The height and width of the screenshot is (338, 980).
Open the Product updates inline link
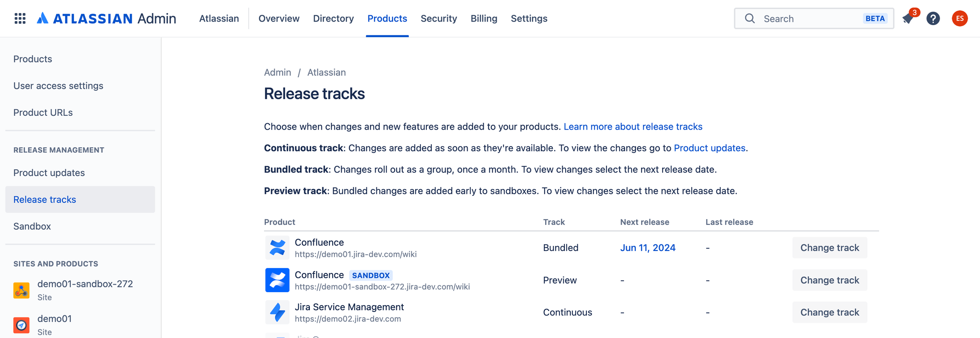(710, 148)
